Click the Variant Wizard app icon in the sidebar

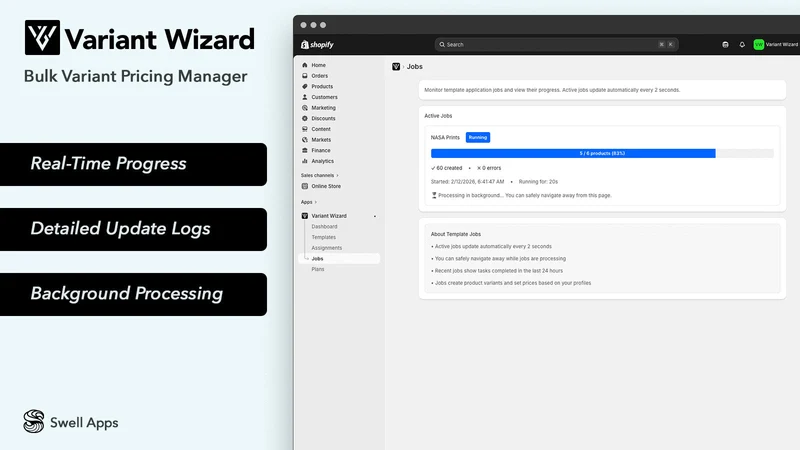pyautogui.click(x=305, y=216)
